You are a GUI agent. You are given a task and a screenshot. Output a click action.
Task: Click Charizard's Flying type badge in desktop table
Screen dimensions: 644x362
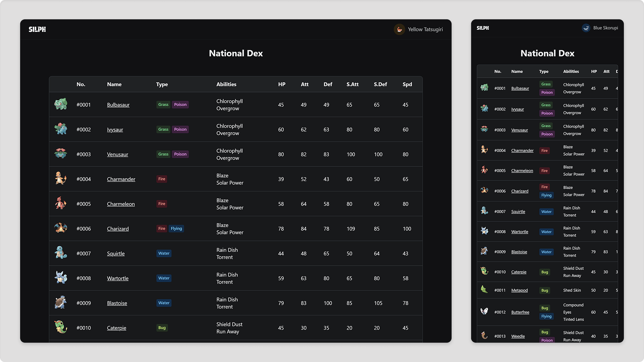[176, 229]
